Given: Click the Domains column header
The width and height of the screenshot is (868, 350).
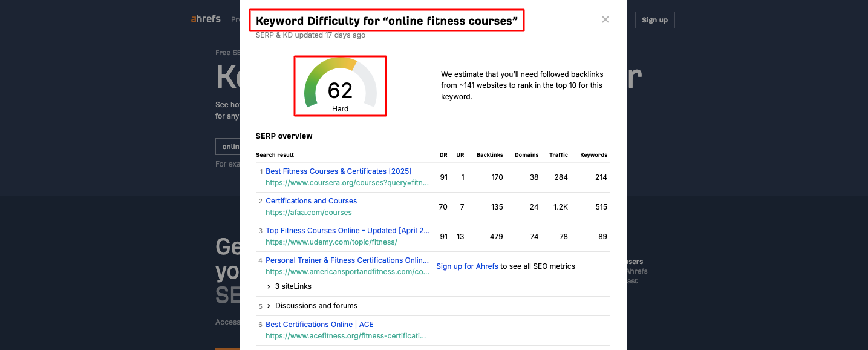Looking at the screenshot, I should pyautogui.click(x=526, y=155).
